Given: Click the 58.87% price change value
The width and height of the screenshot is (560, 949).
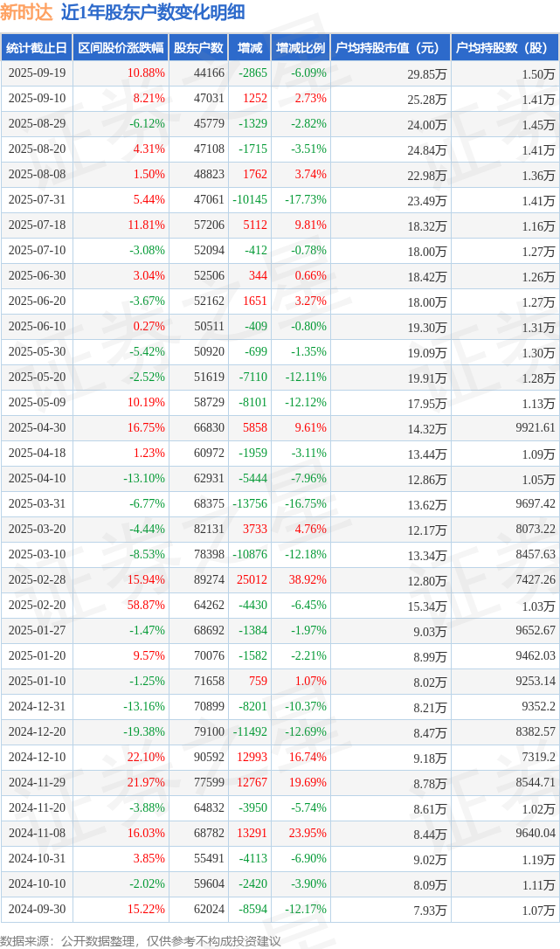Looking at the screenshot, I should (146, 606).
